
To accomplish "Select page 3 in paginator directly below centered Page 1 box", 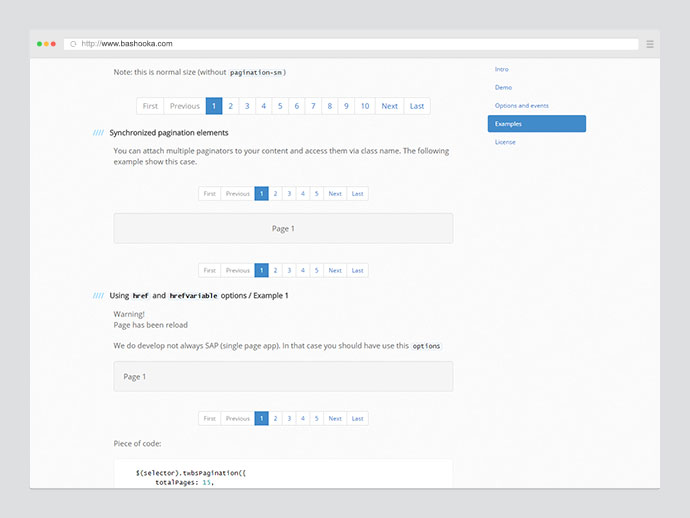I will (x=289, y=270).
